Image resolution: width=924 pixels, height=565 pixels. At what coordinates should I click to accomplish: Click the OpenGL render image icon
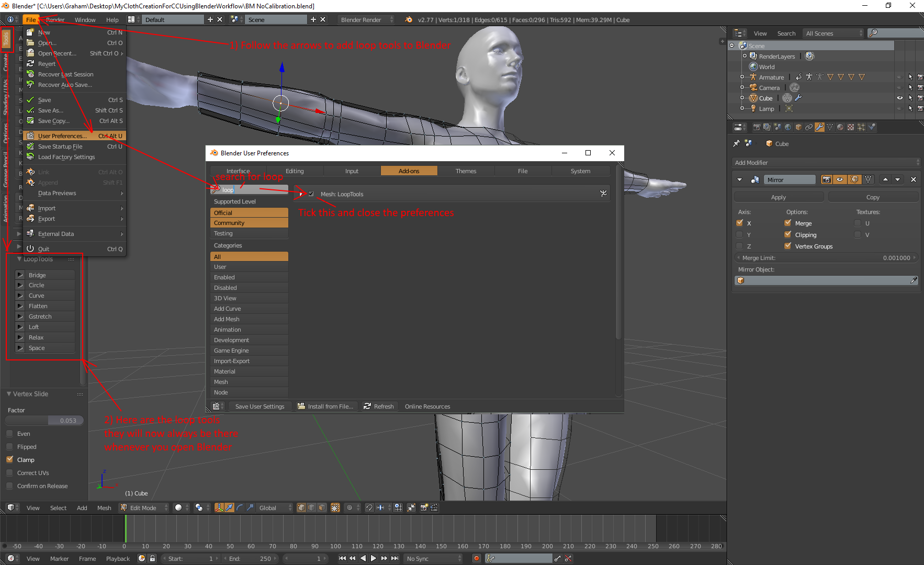coord(424,507)
